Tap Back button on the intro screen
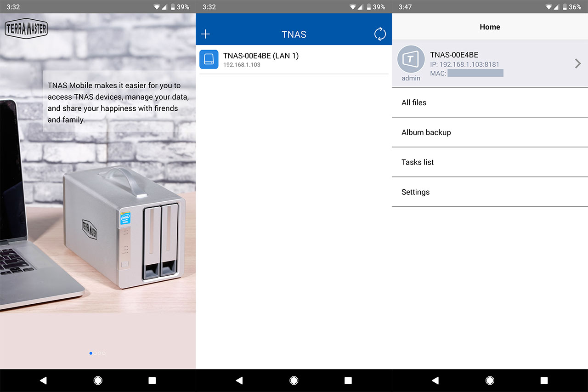Viewport: 588px width, 392px height. pyautogui.click(x=43, y=381)
